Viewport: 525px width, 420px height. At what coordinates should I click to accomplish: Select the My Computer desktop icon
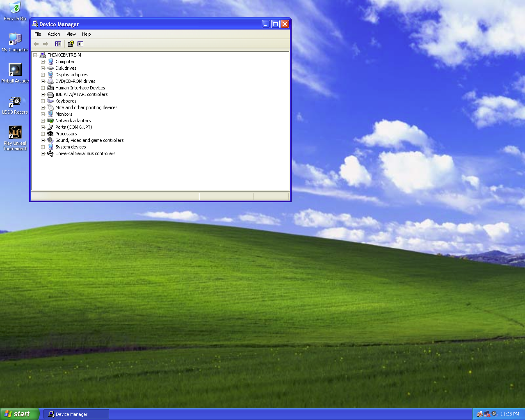click(x=15, y=42)
